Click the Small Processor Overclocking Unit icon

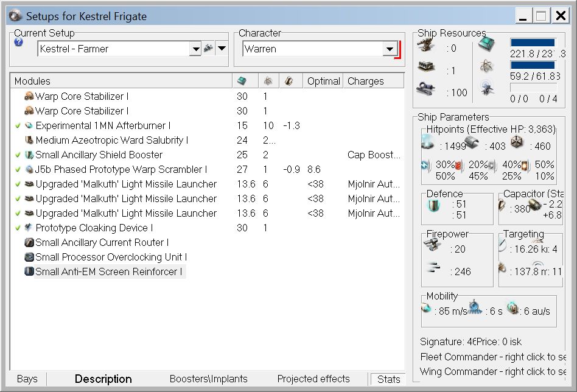(29, 257)
